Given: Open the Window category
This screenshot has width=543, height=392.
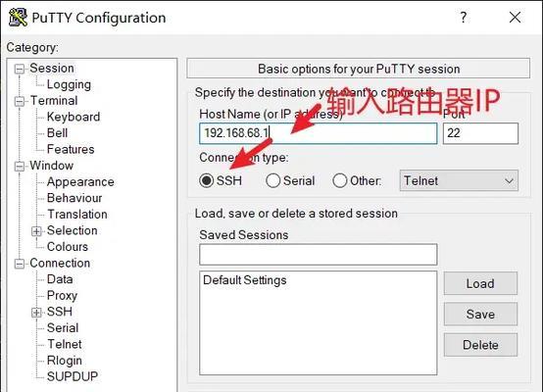Looking at the screenshot, I should point(52,166).
